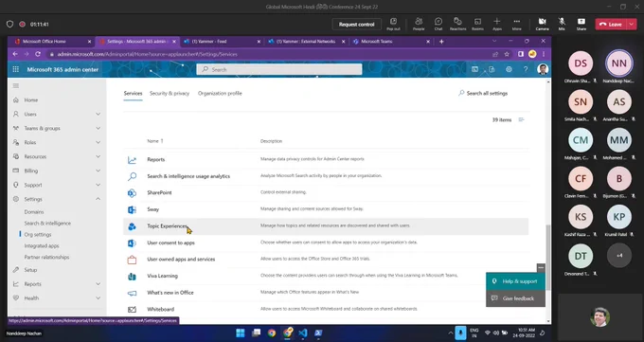Open the More actions menu in Teams
This screenshot has height=342, width=644.
point(517,24)
